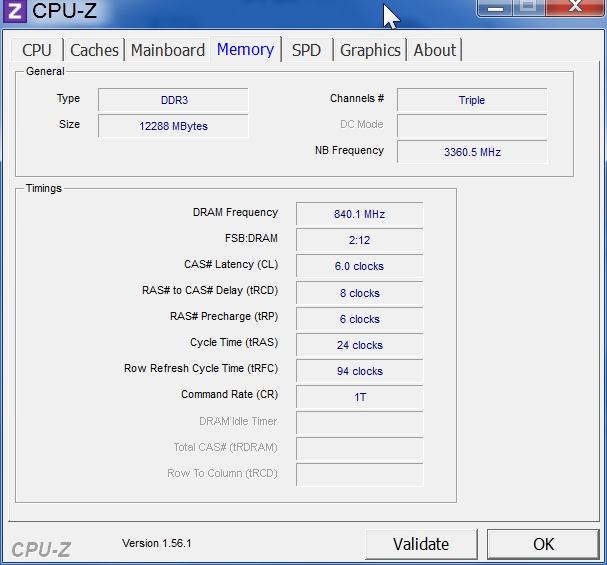Open the Graphics tab
The height and width of the screenshot is (565, 607).
[x=370, y=50]
